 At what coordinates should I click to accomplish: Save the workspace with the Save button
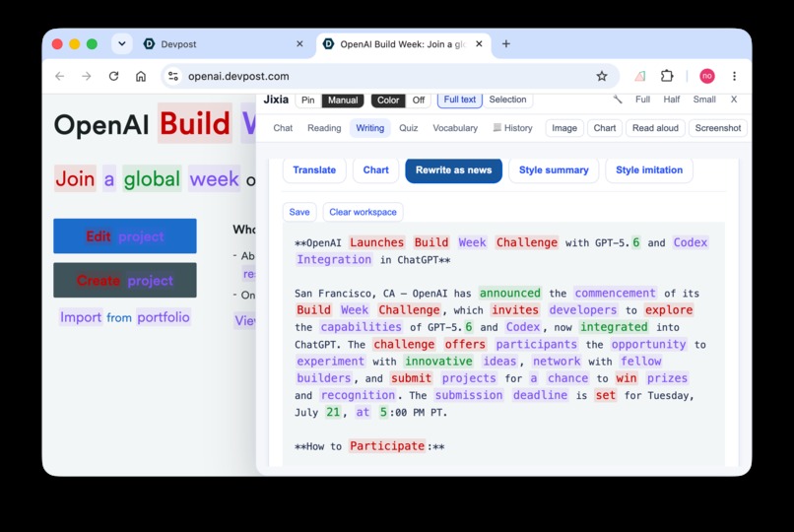(x=299, y=212)
